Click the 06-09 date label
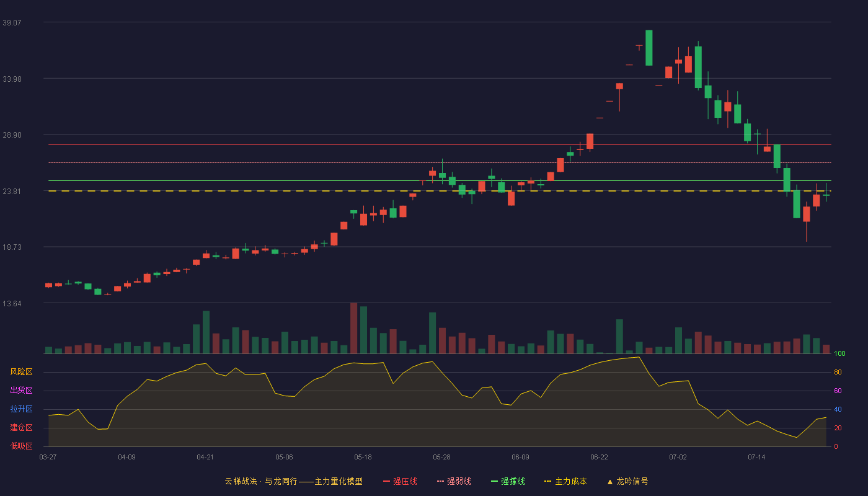868x496 pixels. point(520,457)
